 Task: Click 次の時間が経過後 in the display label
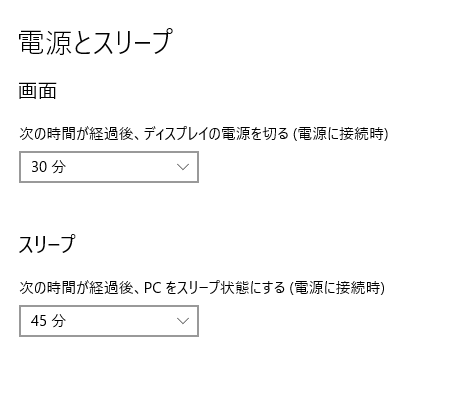[x=76, y=134]
